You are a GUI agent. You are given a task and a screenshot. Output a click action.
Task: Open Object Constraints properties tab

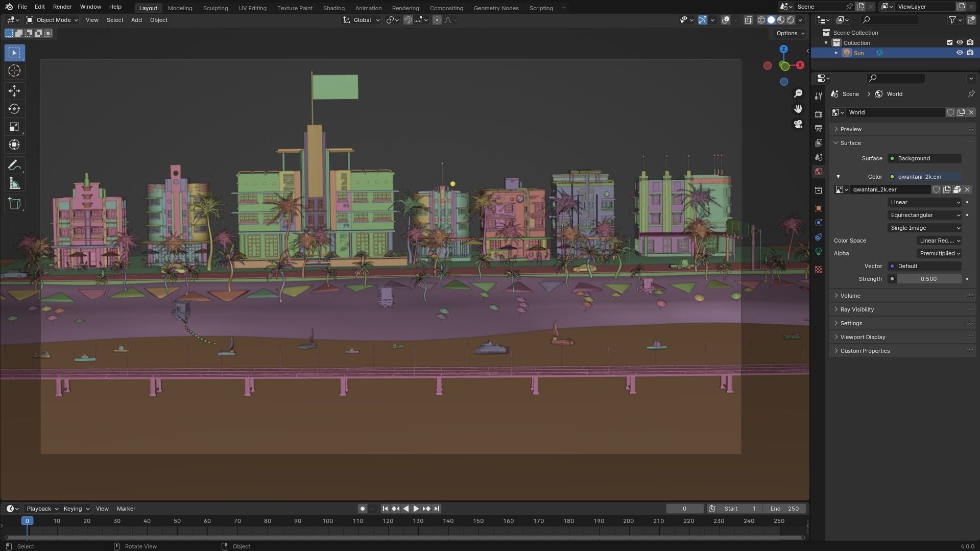click(819, 237)
